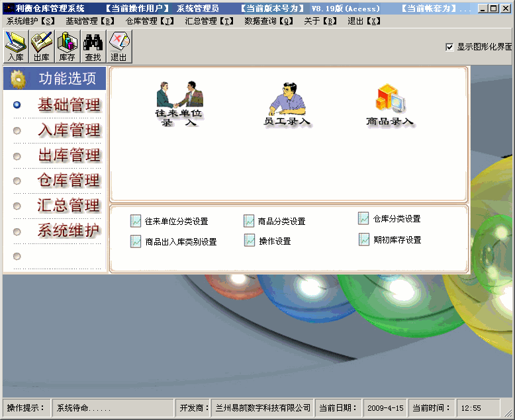
Task: Open 汇总管理 sidebar text link
Action: (69, 206)
